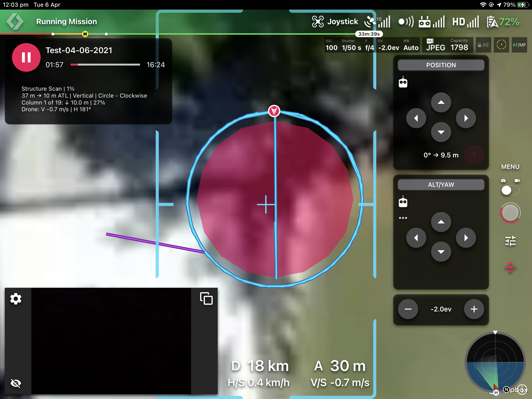The width and height of the screenshot is (532, 399).
Task: Increase exposure with plus button
Action: pyautogui.click(x=474, y=309)
